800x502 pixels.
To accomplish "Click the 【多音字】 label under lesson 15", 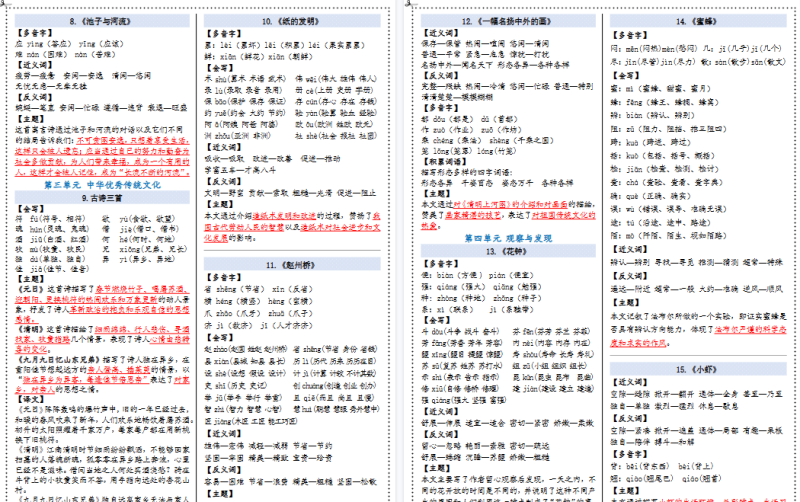I will (x=629, y=455).
